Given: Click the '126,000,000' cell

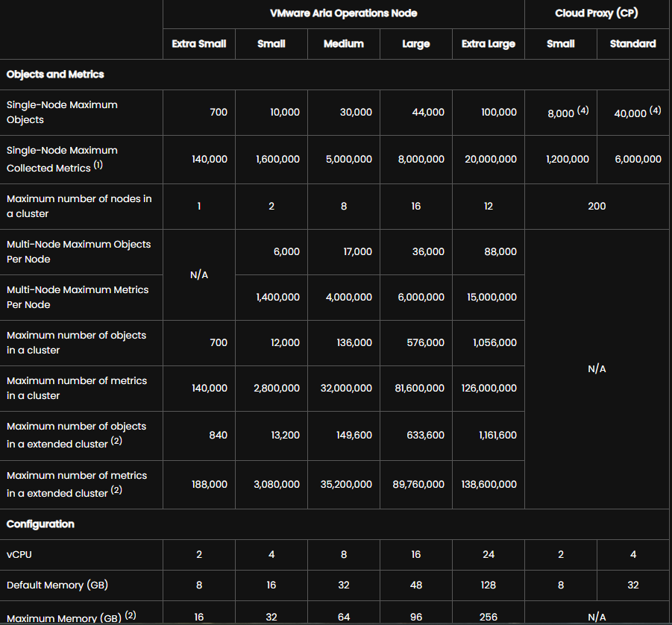Looking at the screenshot, I should coord(489,388).
